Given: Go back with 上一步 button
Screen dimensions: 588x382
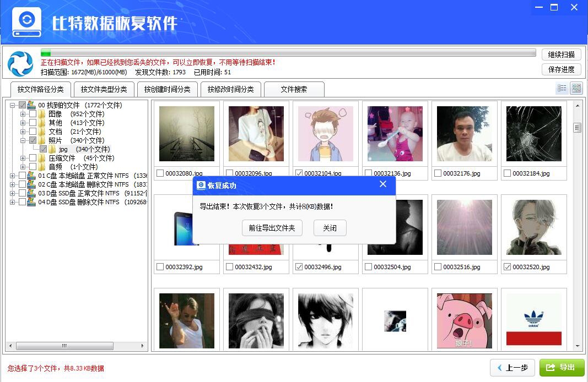Looking at the screenshot, I should coord(513,368).
